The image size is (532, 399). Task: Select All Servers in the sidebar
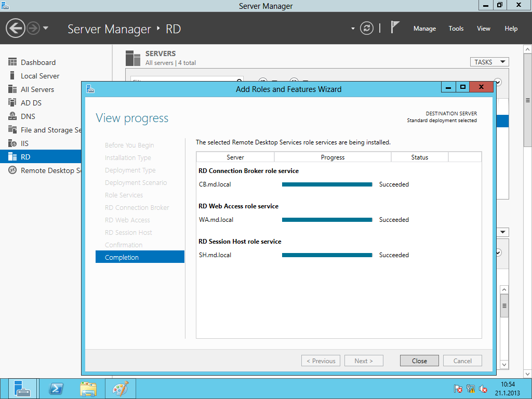37,89
